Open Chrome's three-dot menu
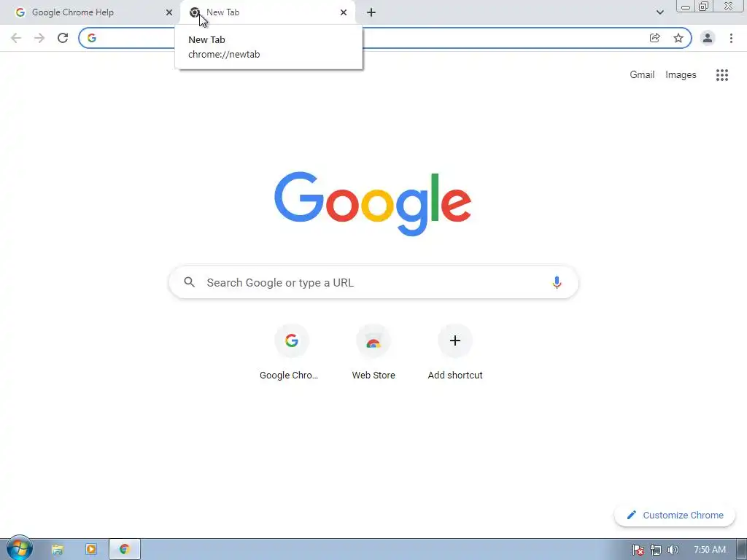747x560 pixels. click(731, 38)
